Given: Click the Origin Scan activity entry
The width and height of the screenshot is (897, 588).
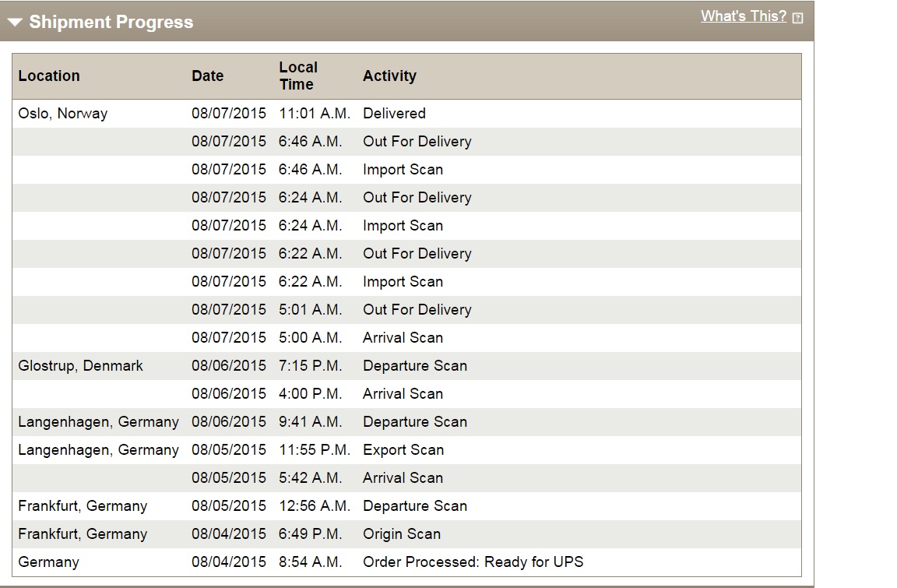Looking at the screenshot, I should coord(402,533).
